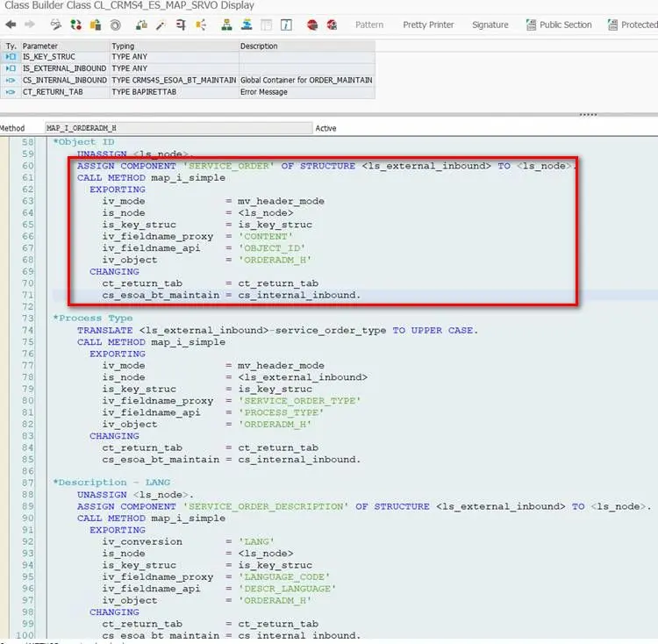Image resolution: width=658 pixels, height=644 pixels.
Task: Click TYPE CRMS4S_ESOA_BT_MAINTAIN typing cell
Action: [175, 80]
